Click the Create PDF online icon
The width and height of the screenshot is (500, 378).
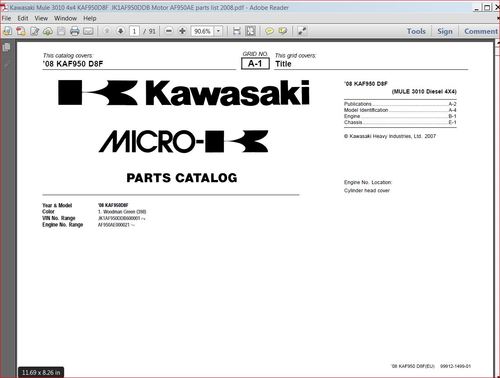(21, 31)
